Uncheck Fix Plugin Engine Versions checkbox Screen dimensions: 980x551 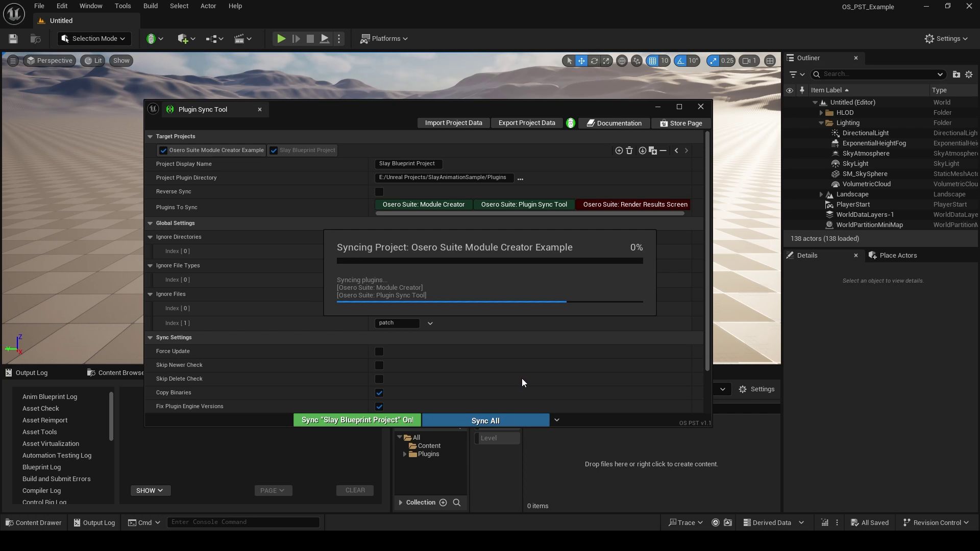pos(379,407)
